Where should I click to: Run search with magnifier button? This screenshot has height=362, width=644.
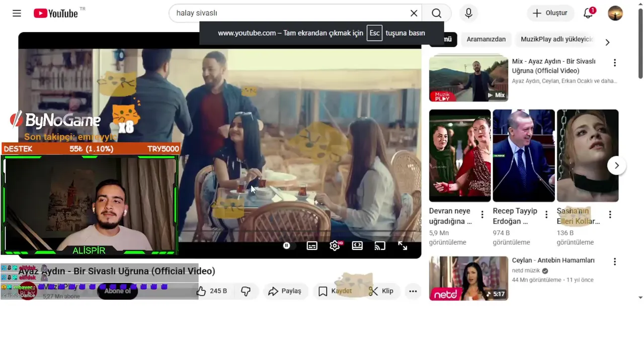tap(436, 13)
